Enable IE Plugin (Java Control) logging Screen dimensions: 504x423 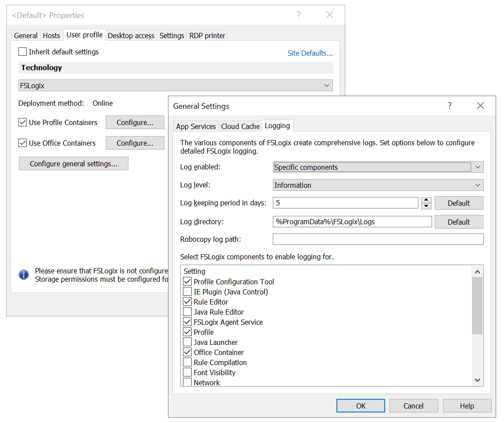pos(187,292)
